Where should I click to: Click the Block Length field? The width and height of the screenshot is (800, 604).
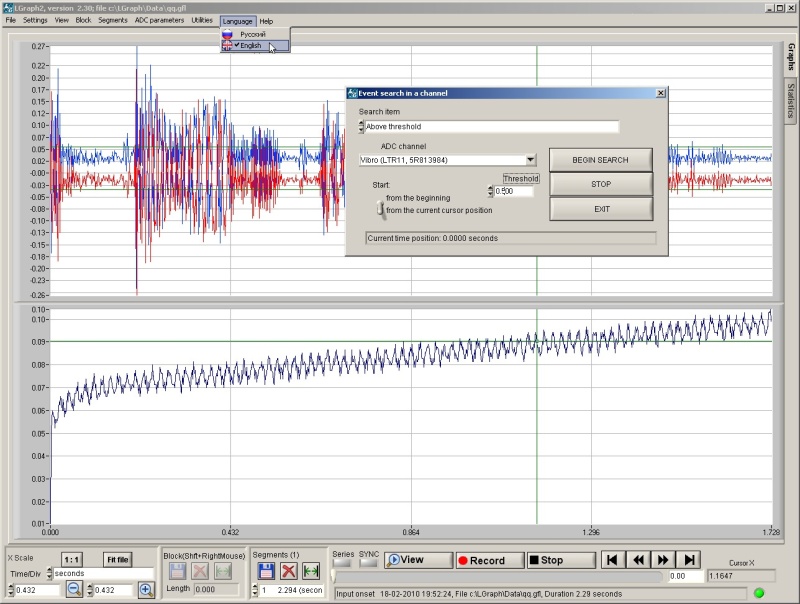[216, 589]
